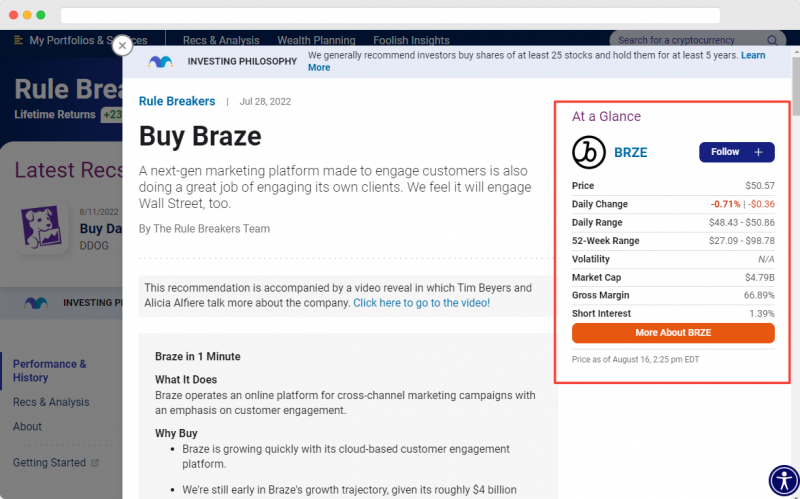Click the By The Rule Breakers Team byline

204,229
